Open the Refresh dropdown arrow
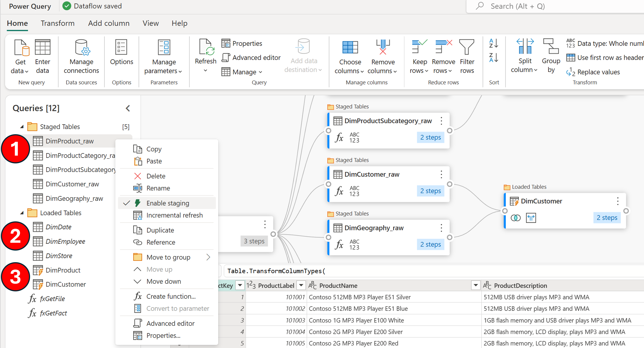 205,70
